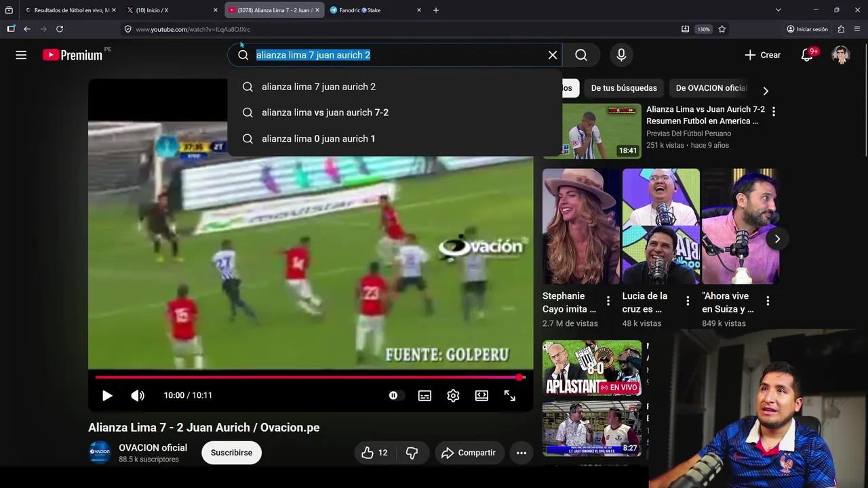Open YouTube notifications bell
Image resolution: width=868 pixels, height=488 pixels.
[807, 55]
